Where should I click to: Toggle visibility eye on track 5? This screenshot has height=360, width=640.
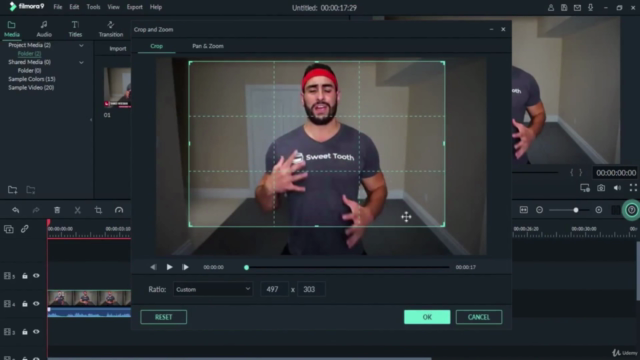pos(36,276)
